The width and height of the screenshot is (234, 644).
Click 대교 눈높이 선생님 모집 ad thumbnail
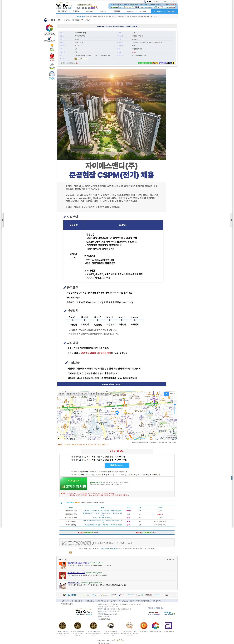62,575
